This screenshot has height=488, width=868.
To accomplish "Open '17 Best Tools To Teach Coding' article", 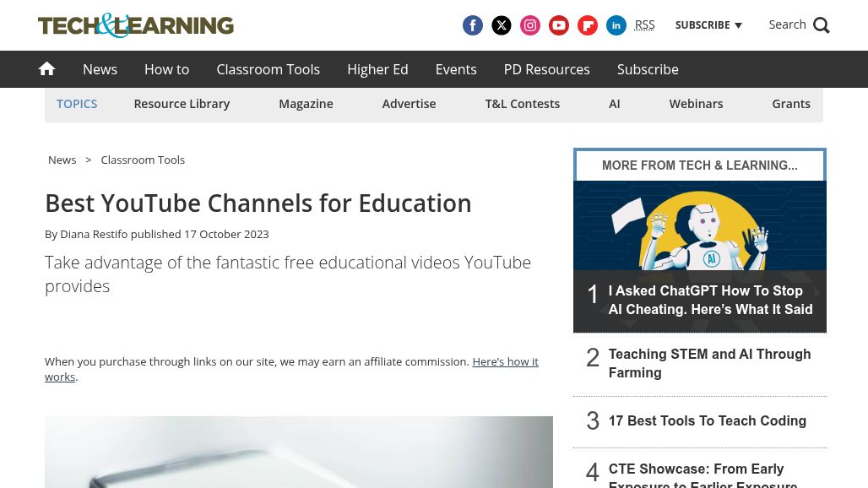I will pos(707,420).
